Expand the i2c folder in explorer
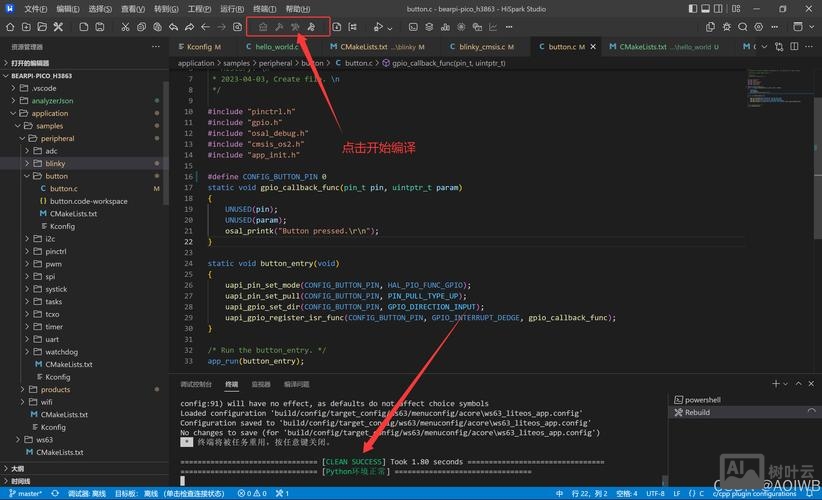Image resolution: width=822 pixels, height=500 pixels. coord(50,239)
